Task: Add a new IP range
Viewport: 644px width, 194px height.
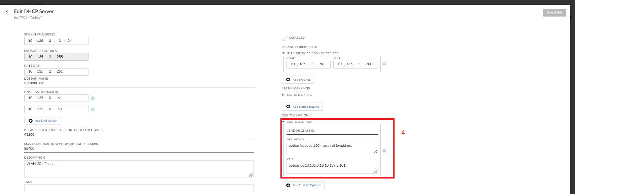Action: (x=298, y=80)
